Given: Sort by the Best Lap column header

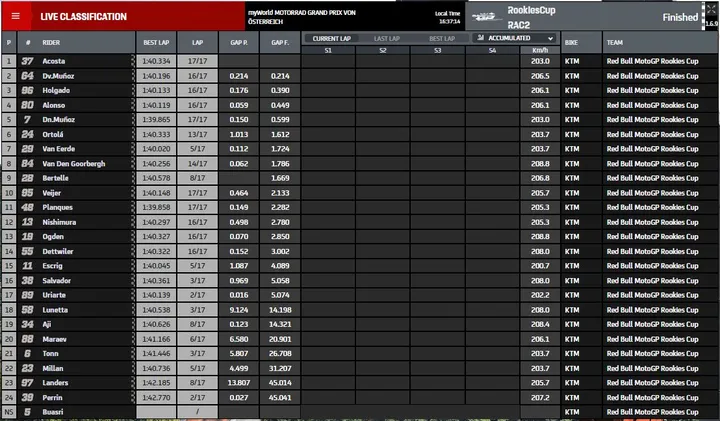Looking at the screenshot, I should click(156, 42).
